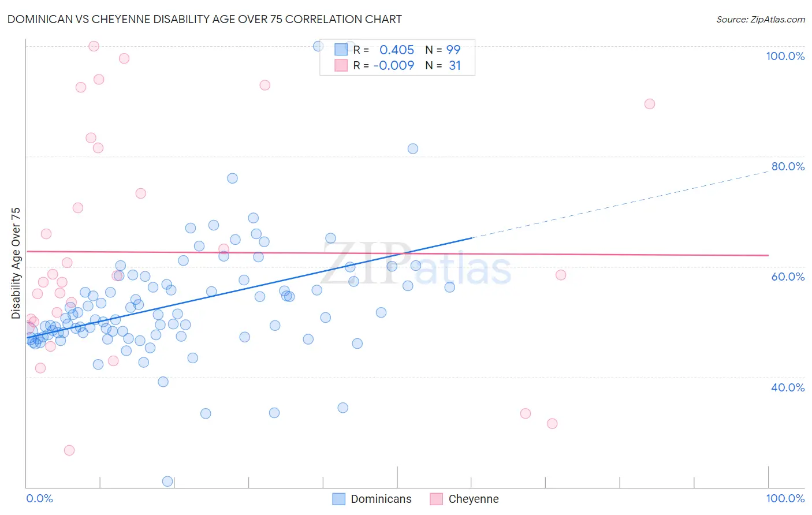
Task: Click the Cheyenne legend swatch at bottom
Action: pos(437,499)
